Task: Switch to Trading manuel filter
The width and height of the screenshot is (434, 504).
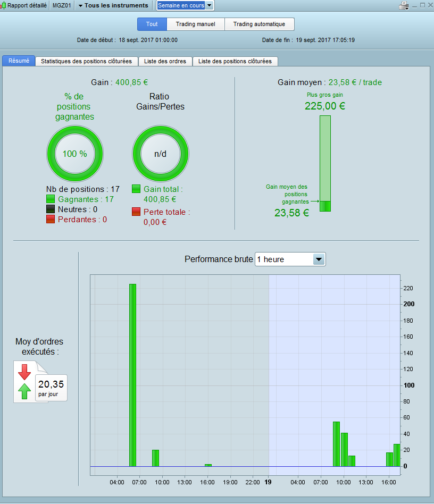Action: (196, 24)
